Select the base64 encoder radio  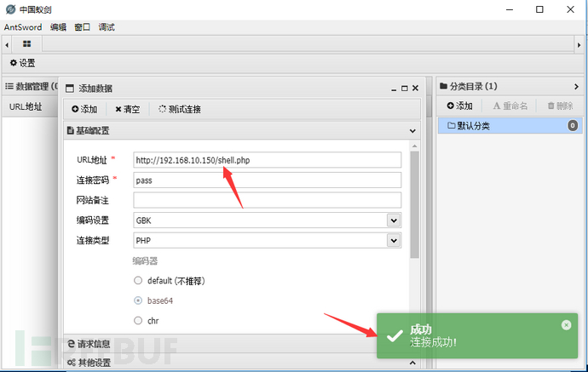(x=138, y=300)
